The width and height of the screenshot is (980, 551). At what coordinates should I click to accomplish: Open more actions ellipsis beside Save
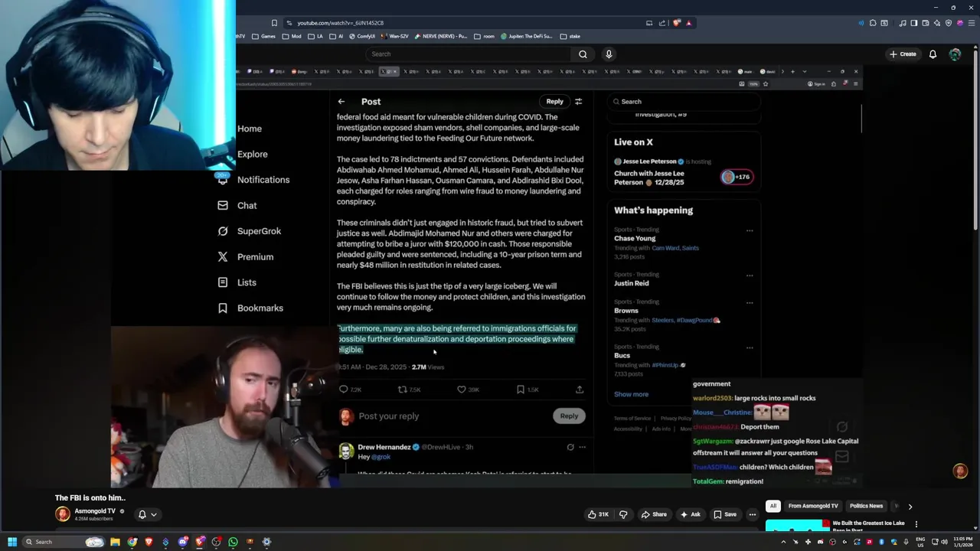[753, 514]
